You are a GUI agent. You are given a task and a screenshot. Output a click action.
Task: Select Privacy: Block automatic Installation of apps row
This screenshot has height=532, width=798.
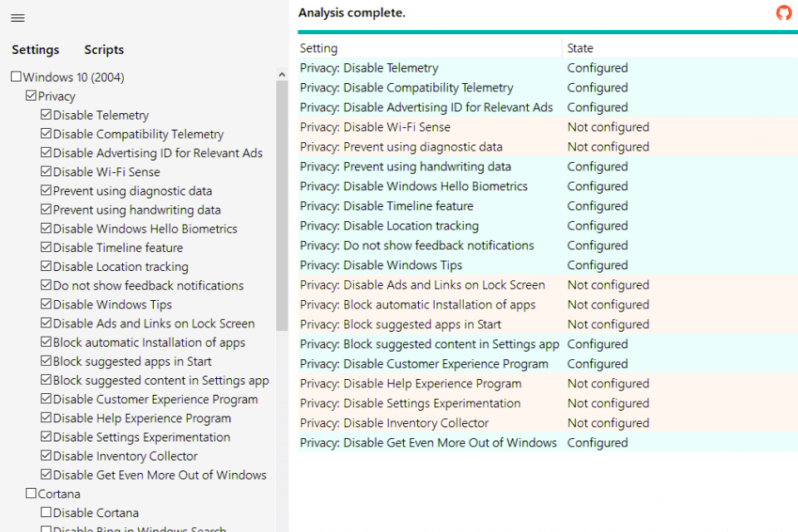tap(548, 304)
